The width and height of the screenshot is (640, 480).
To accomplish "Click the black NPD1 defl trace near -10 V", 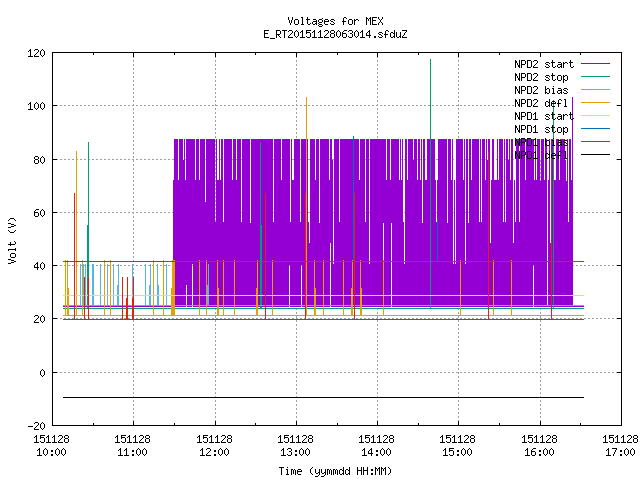I will click(x=323, y=397).
